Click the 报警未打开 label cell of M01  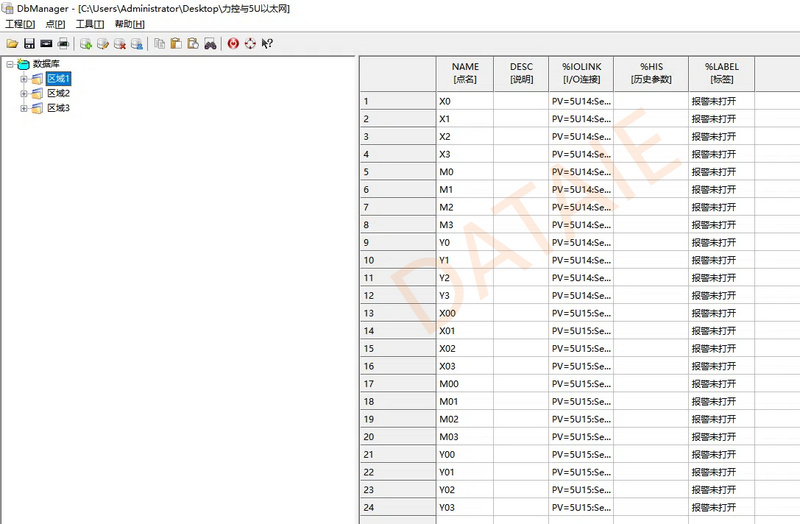point(721,402)
